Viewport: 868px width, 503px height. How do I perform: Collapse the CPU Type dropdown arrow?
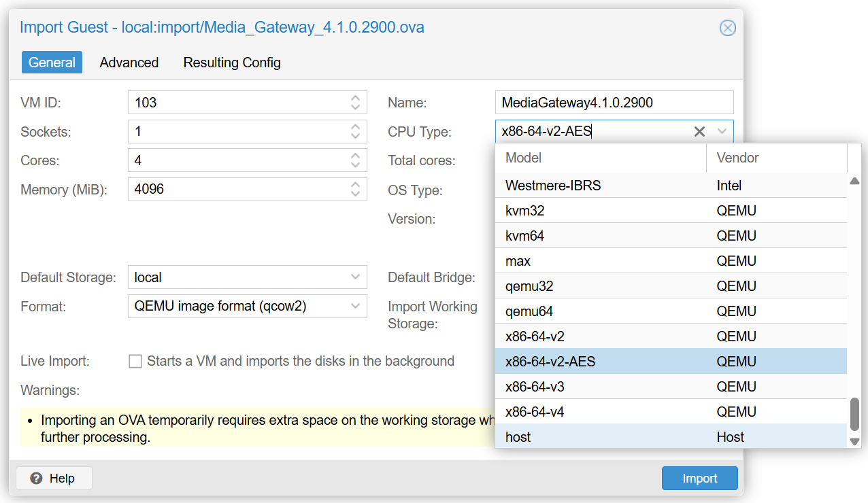722,132
